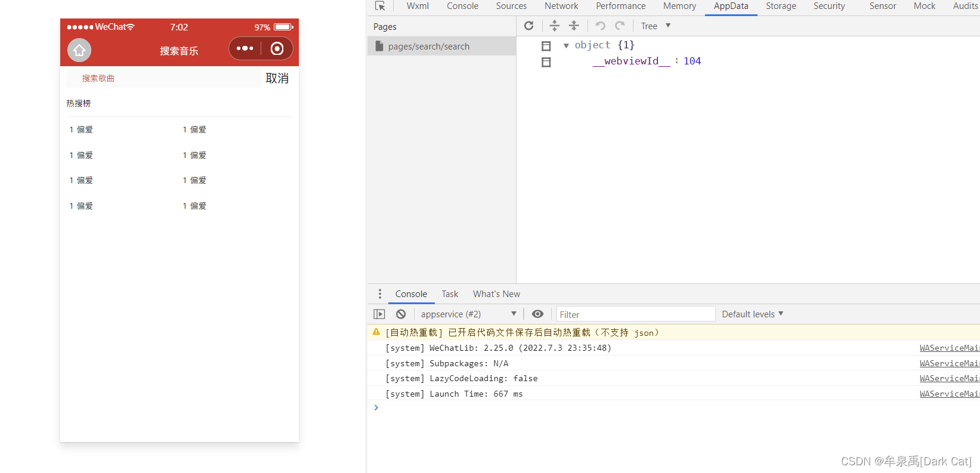Screen dimensions: 980x473
Task: Open the Mock tab
Action: 925,6
